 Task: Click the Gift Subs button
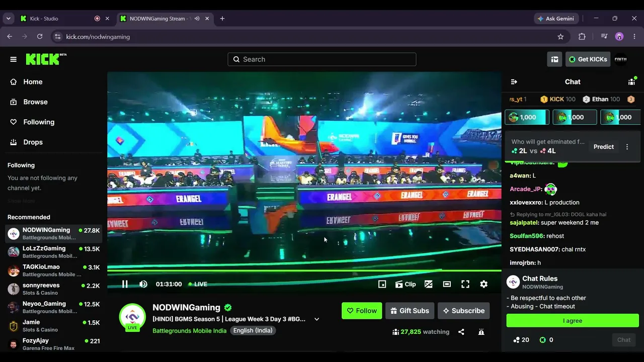pos(410,311)
